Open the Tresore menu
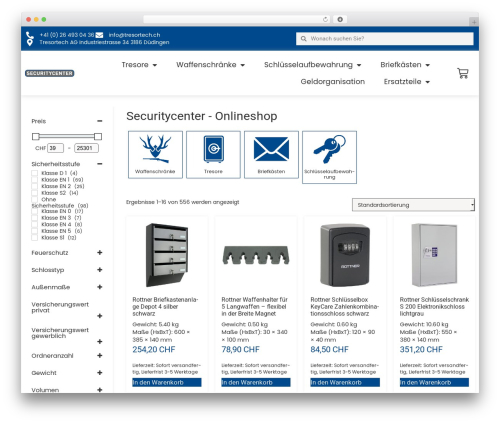Viewport: 500px width, 423px height. [x=139, y=65]
